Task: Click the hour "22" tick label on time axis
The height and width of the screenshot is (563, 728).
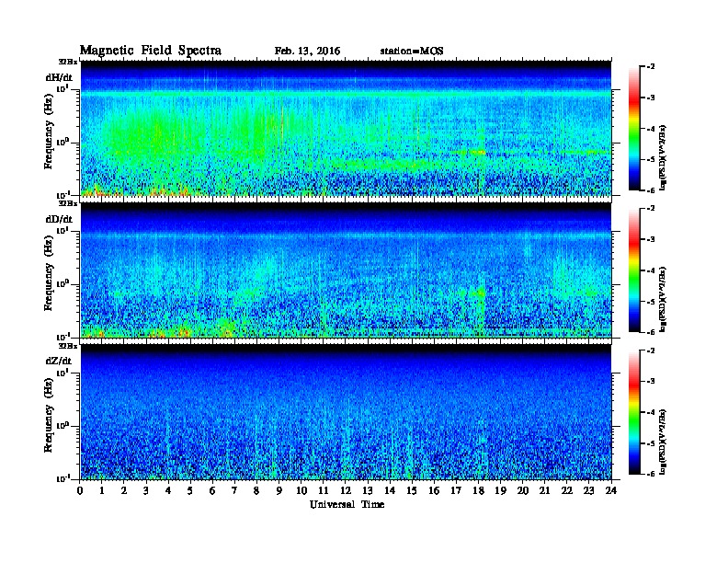Action: click(567, 491)
